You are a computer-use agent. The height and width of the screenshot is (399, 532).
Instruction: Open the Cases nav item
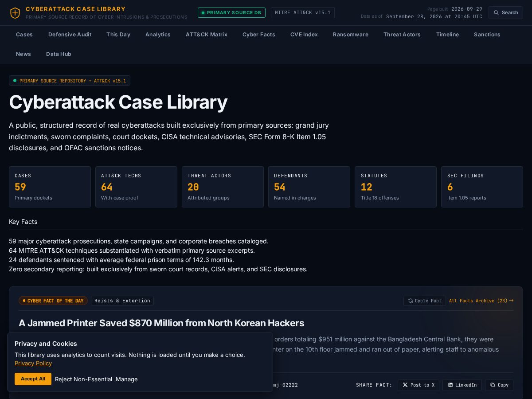(24, 35)
